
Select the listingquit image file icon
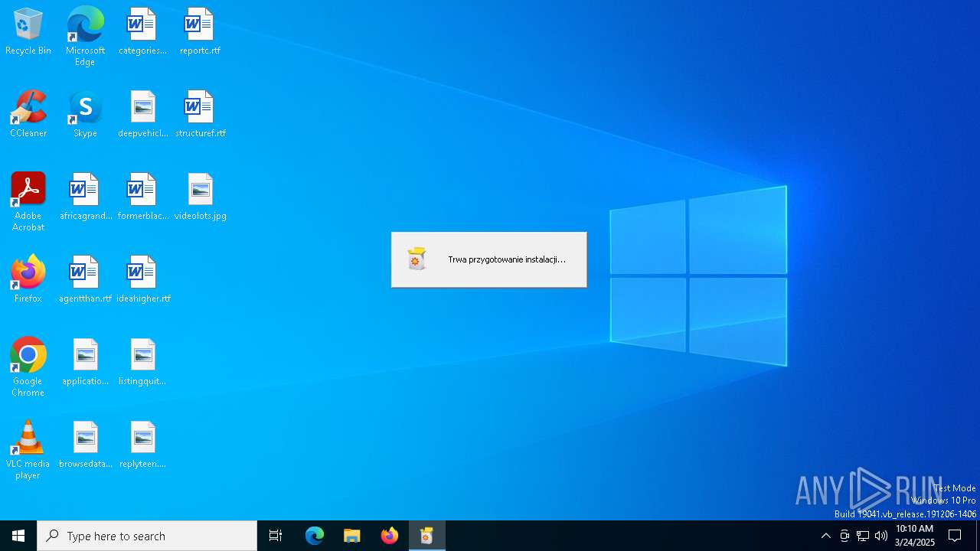142,362
